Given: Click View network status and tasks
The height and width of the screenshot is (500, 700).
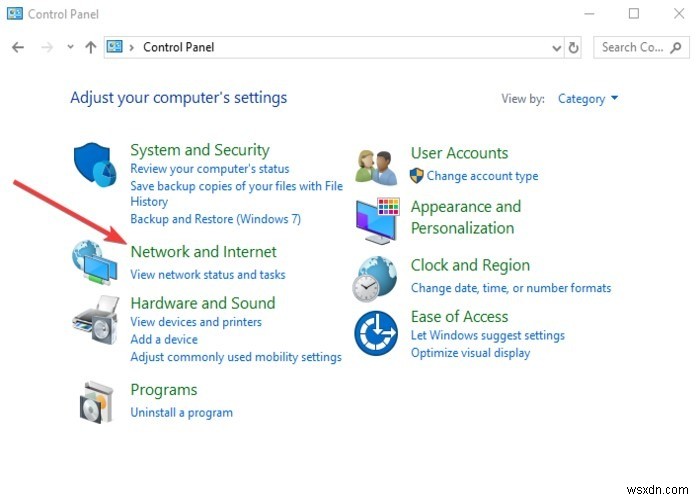Looking at the screenshot, I should click(208, 275).
